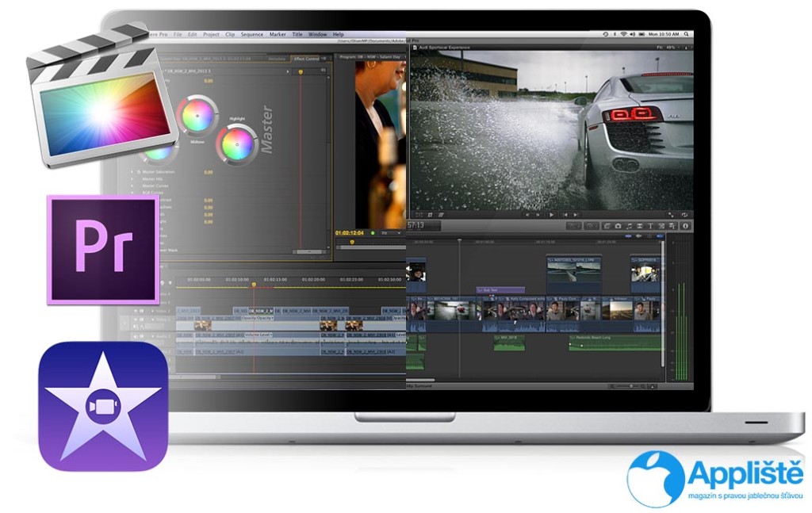Open the Themes browser

pyautogui.click(x=672, y=226)
